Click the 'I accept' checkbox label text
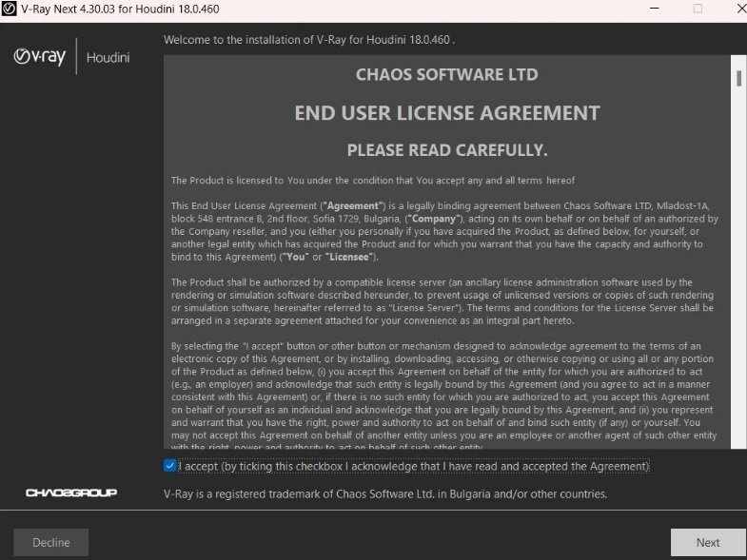 [414, 466]
